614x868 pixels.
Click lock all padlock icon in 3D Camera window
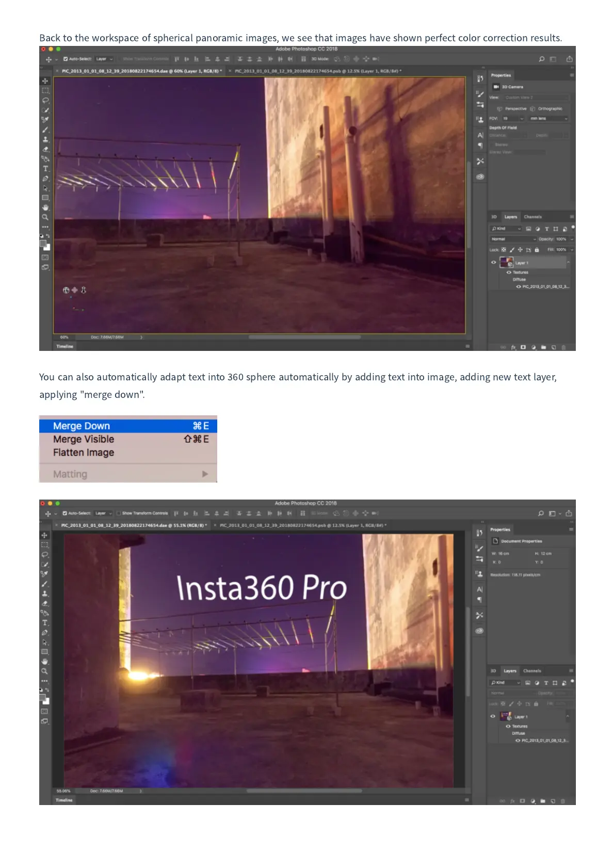[x=537, y=250]
